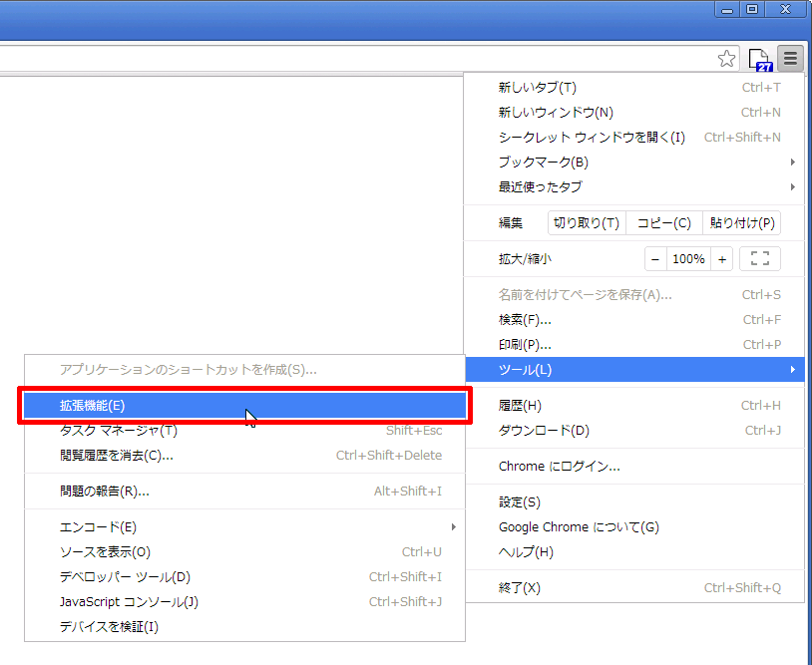The image size is (812, 665).
Task: Click the 切り取り(T) button
Action: pyautogui.click(x=587, y=223)
